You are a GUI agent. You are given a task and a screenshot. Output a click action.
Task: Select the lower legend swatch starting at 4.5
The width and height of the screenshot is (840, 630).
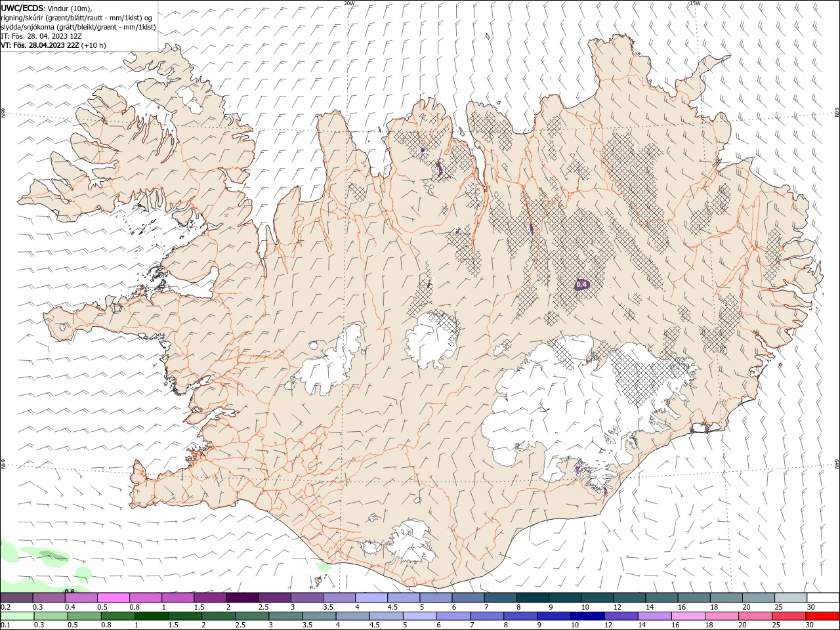[386, 616]
